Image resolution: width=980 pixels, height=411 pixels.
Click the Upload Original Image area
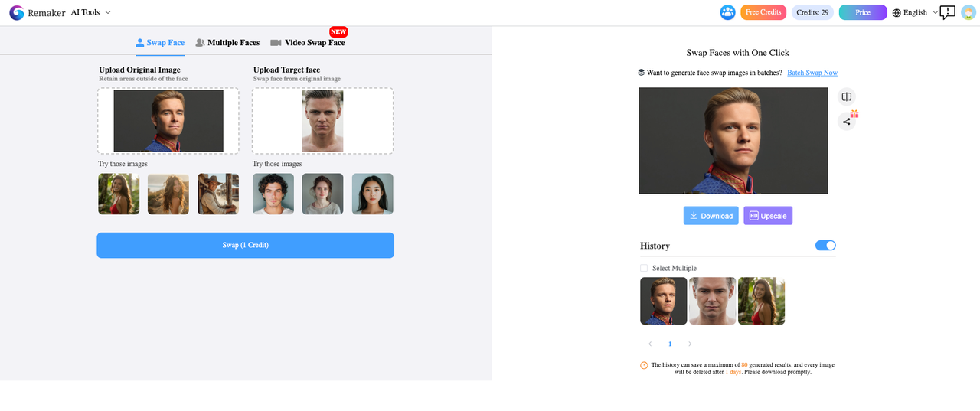coord(168,121)
